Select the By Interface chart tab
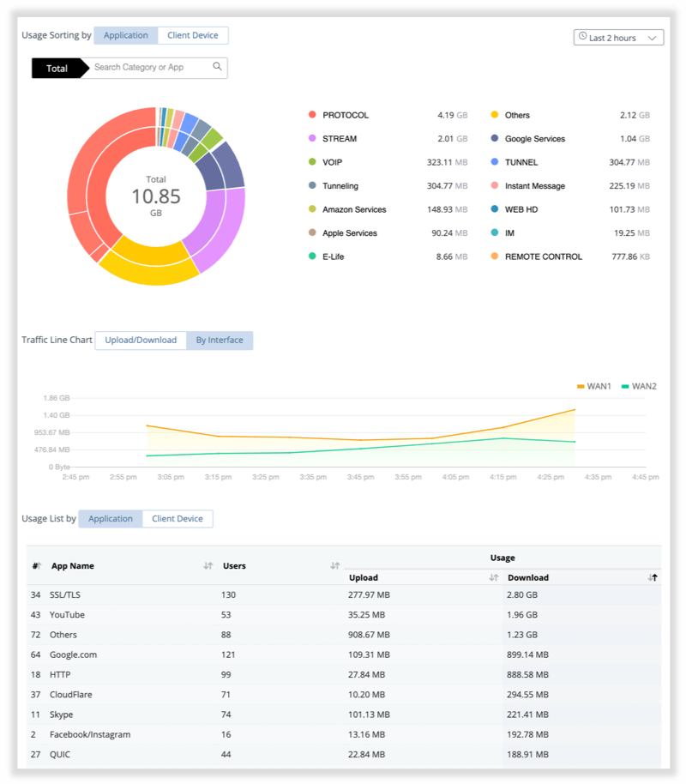686x784 pixels. click(220, 341)
